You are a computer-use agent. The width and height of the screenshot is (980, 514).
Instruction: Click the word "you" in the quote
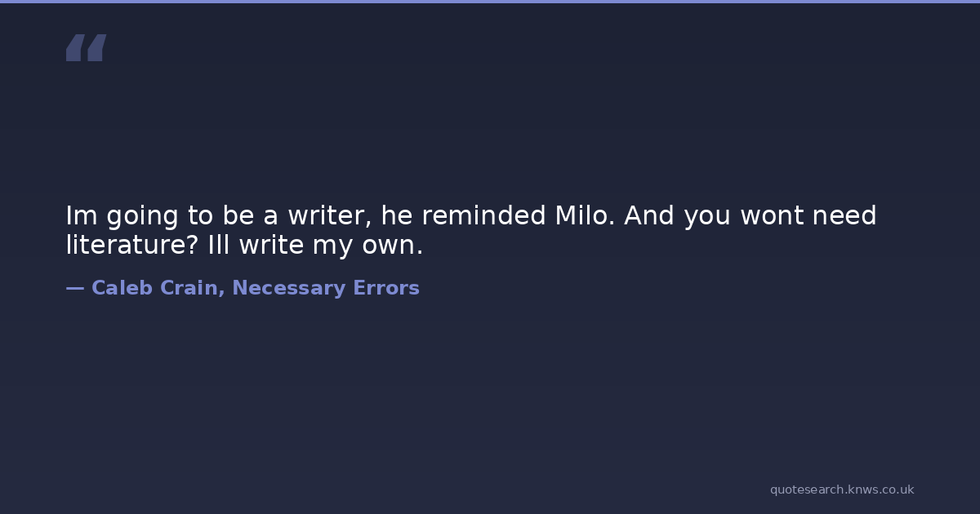tap(707, 218)
